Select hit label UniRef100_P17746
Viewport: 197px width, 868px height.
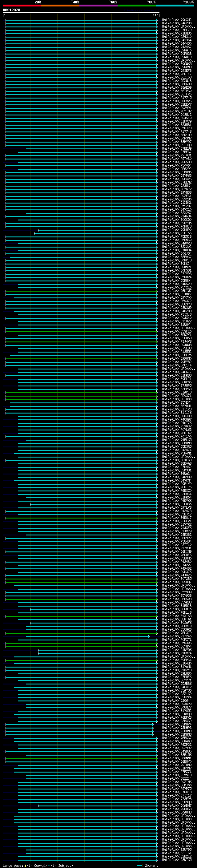(177, 132)
